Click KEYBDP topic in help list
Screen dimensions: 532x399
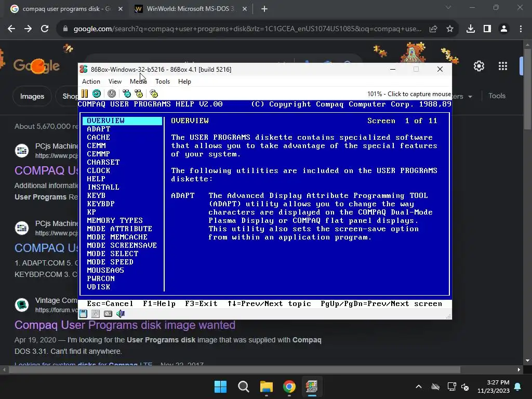(x=101, y=204)
